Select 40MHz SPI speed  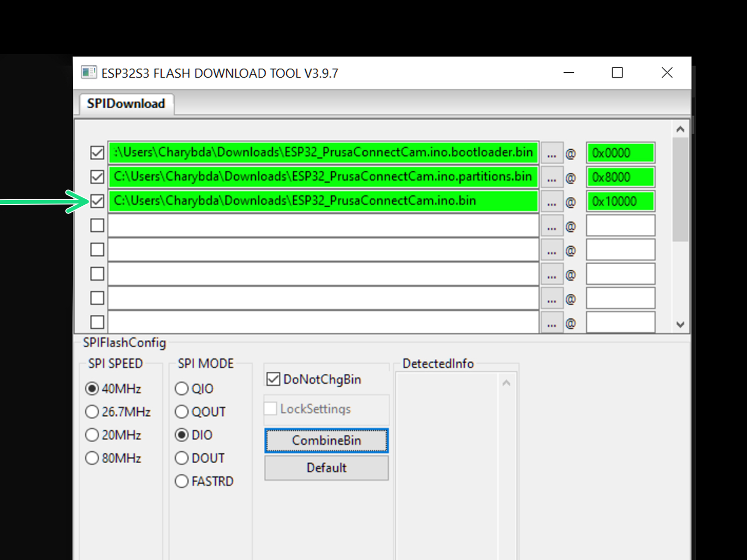click(x=92, y=388)
